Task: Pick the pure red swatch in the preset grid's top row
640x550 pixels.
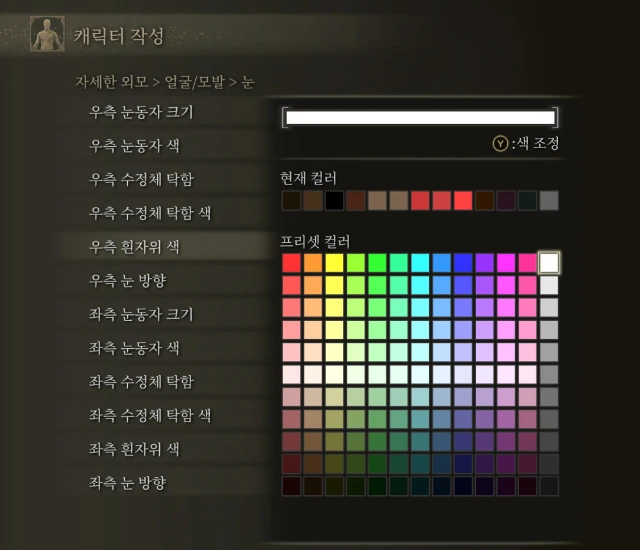Action: 291,263
